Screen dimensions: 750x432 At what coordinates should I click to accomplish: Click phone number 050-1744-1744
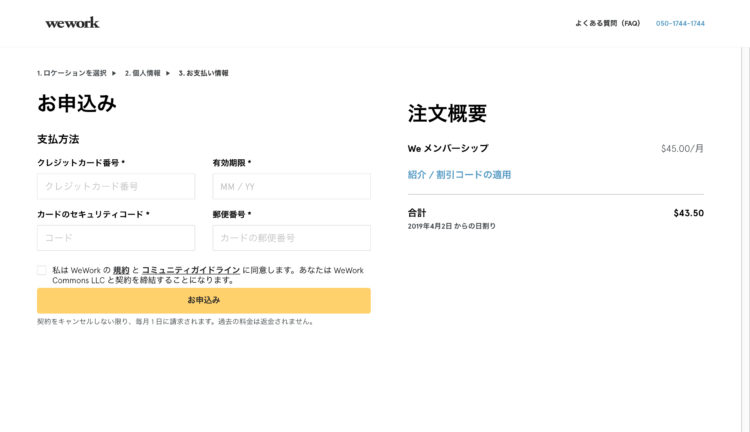tap(680, 23)
